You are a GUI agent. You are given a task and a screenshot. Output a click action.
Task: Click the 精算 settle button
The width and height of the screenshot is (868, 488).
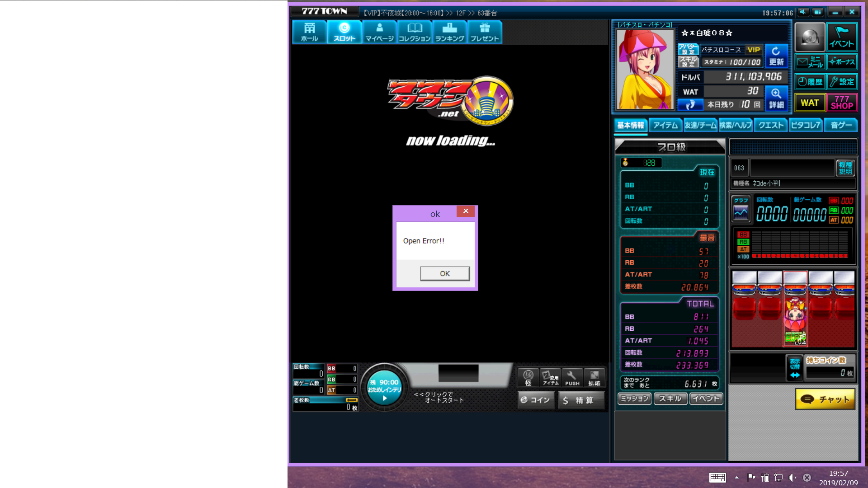coord(581,400)
